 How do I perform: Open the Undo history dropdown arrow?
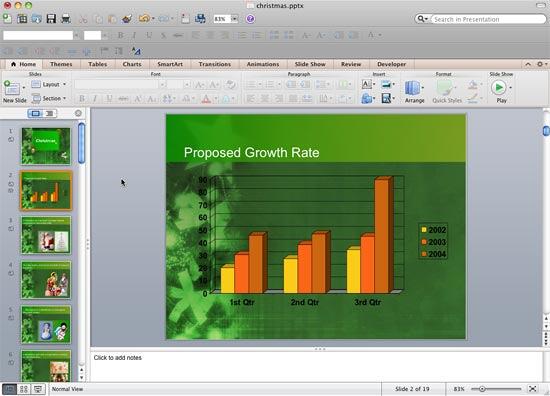click(153, 19)
